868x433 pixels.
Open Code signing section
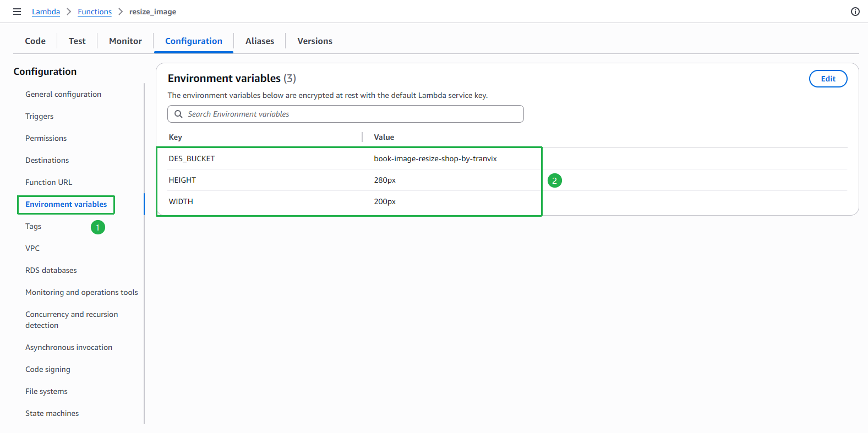coord(48,369)
